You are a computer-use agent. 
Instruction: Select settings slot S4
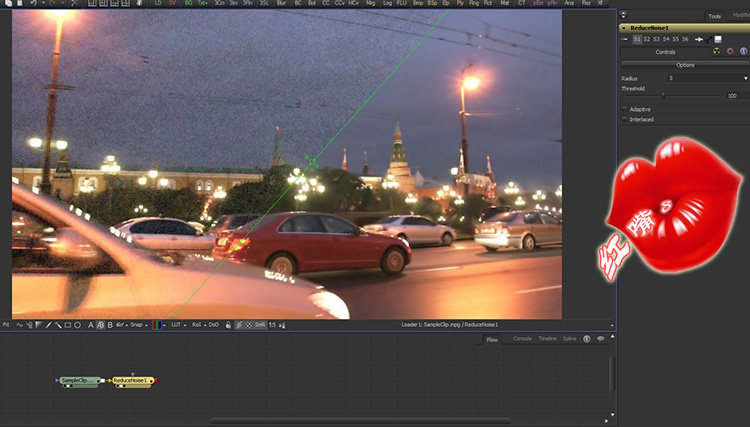666,39
